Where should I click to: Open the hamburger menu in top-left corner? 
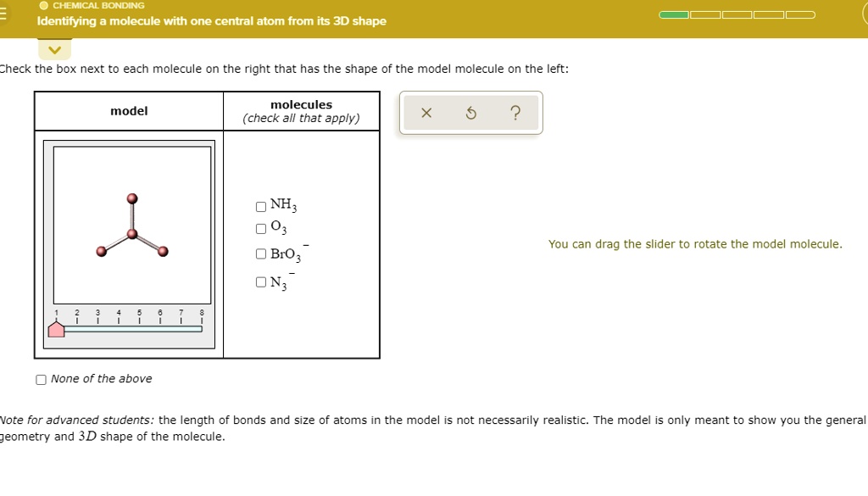3,14
